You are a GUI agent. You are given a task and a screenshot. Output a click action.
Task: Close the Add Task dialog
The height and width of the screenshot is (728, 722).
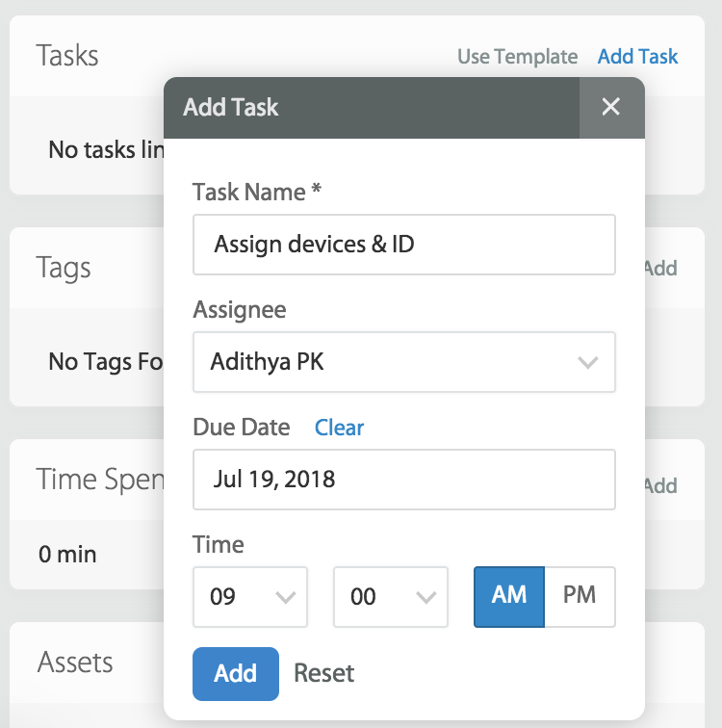[x=611, y=107]
